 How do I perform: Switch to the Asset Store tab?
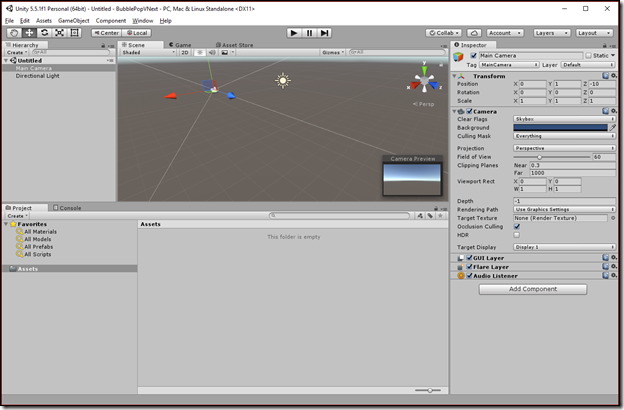pos(234,45)
